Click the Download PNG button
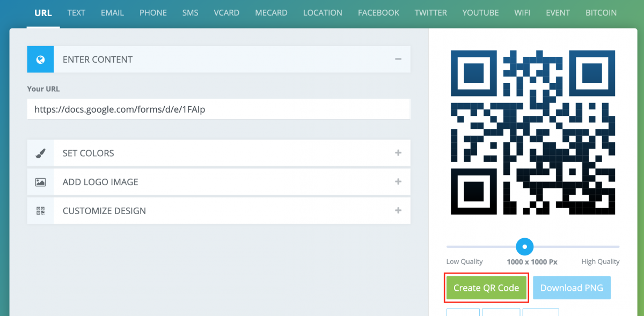This screenshot has height=316, width=644. [x=572, y=288]
